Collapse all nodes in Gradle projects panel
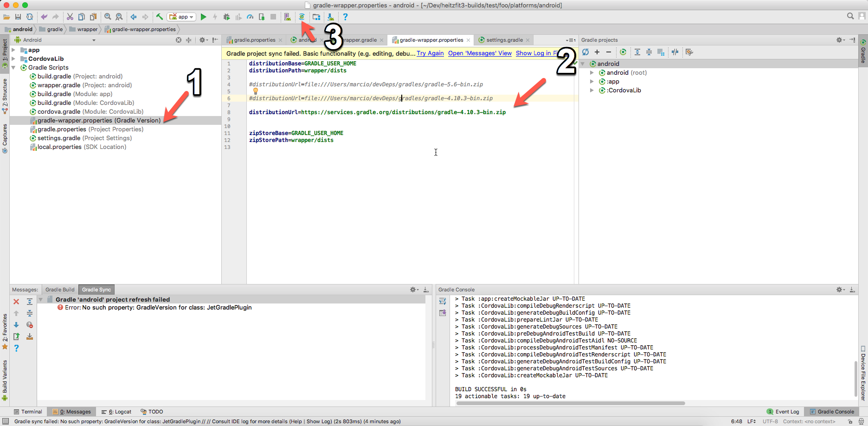This screenshot has height=426, width=868. point(649,52)
